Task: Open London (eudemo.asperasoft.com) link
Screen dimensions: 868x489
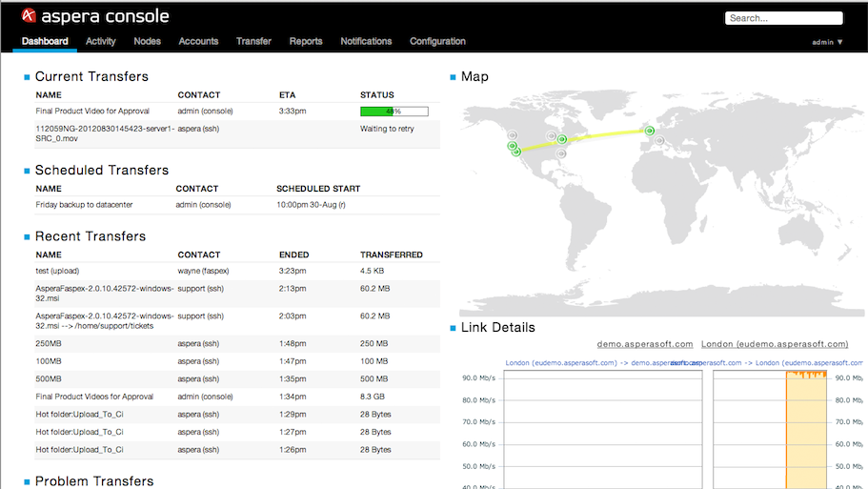Action: click(x=774, y=344)
